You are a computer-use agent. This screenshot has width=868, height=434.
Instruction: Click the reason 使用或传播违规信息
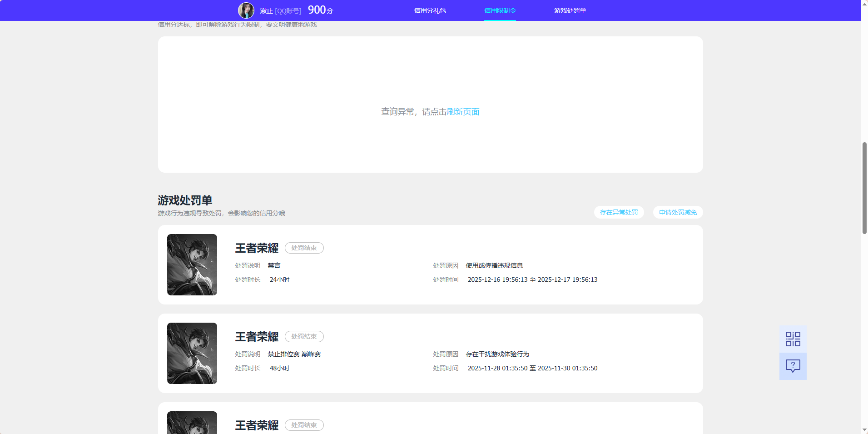point(494,265)
